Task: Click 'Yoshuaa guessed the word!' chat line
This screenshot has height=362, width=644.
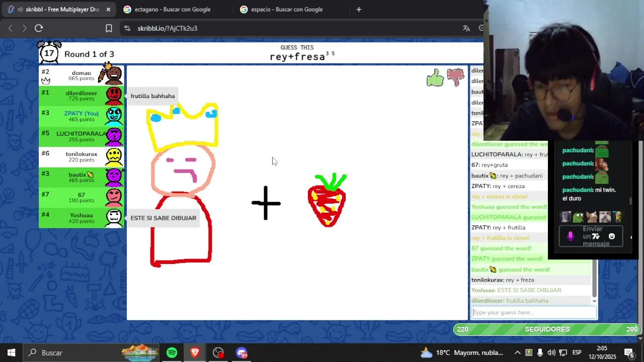Action: pos(509,207)
